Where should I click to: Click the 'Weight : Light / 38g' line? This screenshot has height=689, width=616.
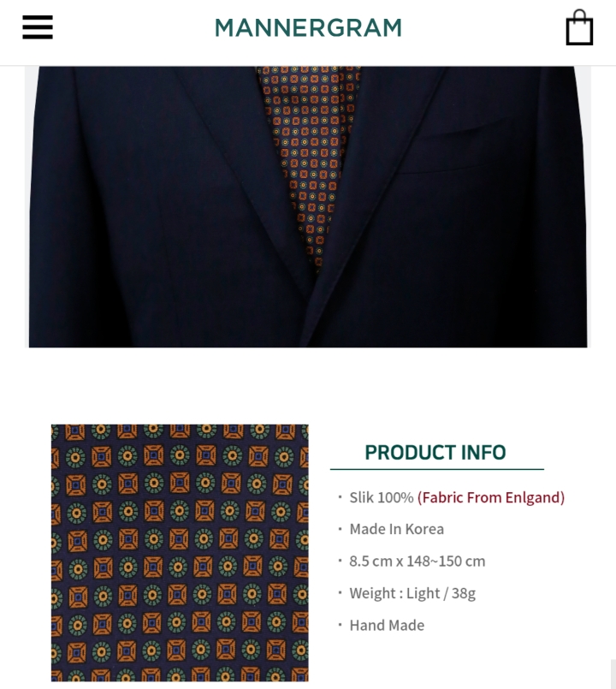point(412,593)
